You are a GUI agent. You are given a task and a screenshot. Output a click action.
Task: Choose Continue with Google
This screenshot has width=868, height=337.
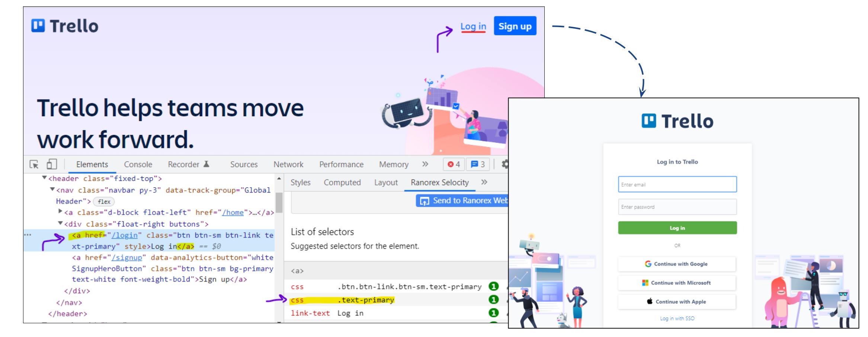coord(677,264)
